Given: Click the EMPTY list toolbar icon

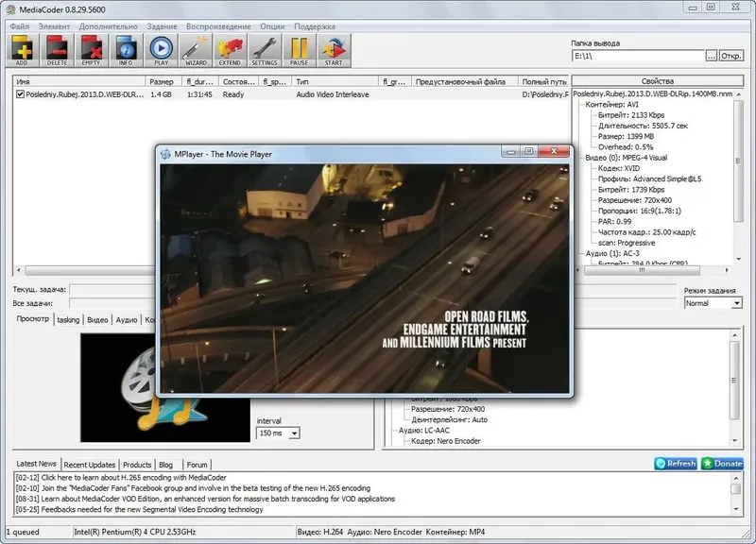Looking at the screenshot, I should 91,50.
